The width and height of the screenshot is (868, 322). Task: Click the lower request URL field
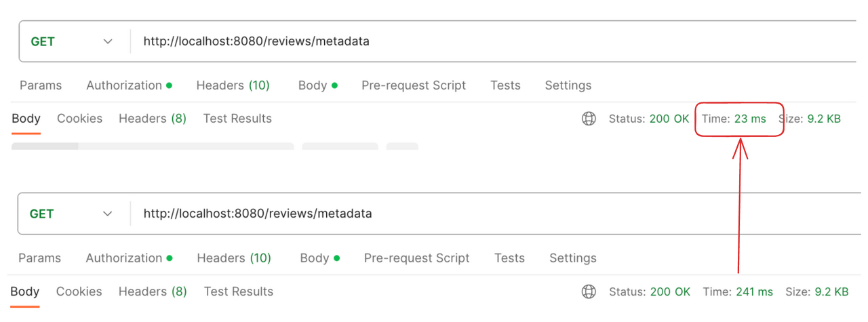pos(498,214)
